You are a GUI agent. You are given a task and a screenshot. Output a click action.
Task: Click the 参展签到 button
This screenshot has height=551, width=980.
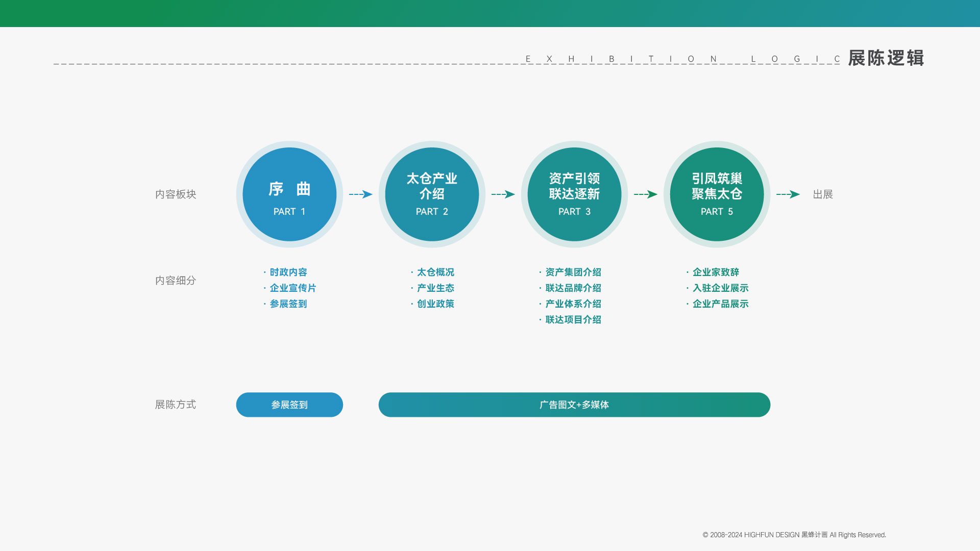[x=289, y=405]
